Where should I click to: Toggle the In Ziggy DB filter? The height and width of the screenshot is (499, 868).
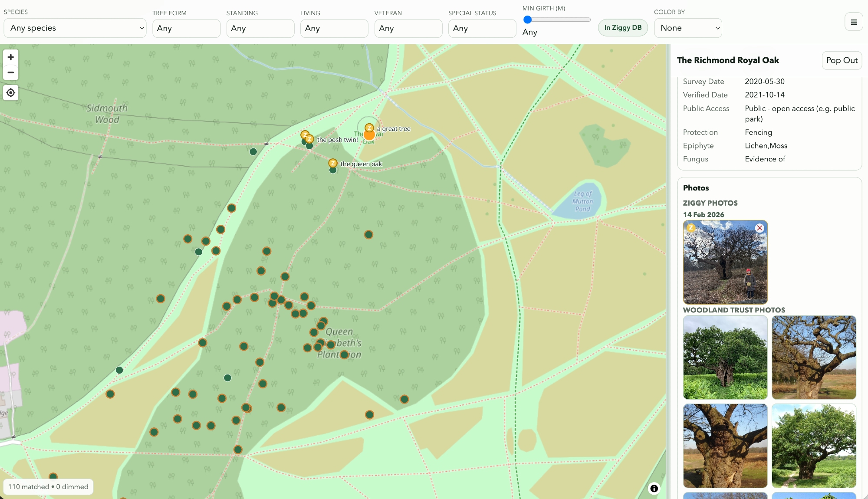623,28
